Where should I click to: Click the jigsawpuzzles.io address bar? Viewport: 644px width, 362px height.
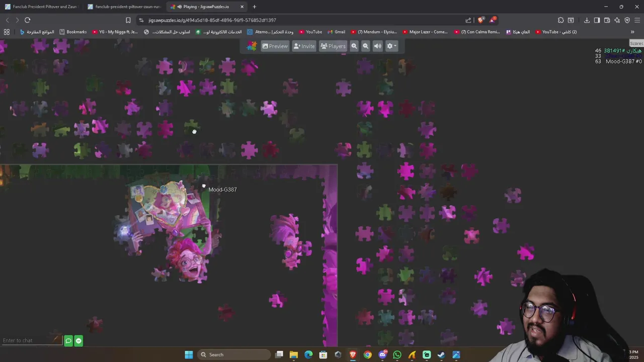302,20
